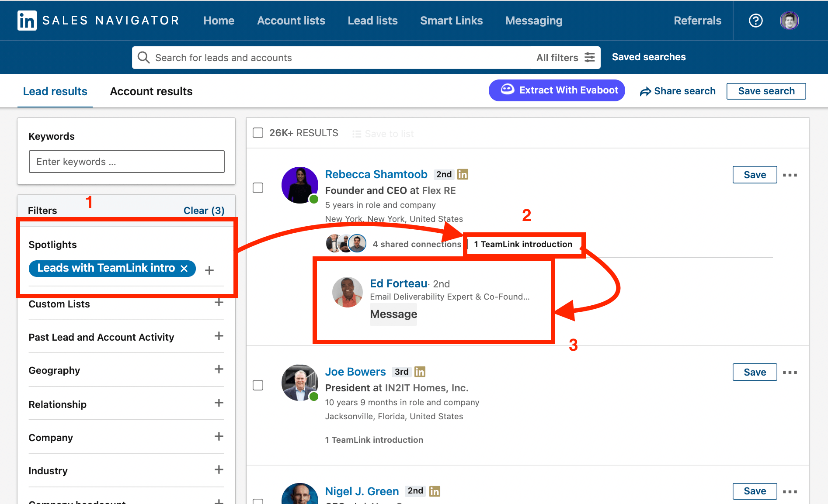
Task: Open Rebecca Shamtoob's profile name link
Action: pos(376,174)
